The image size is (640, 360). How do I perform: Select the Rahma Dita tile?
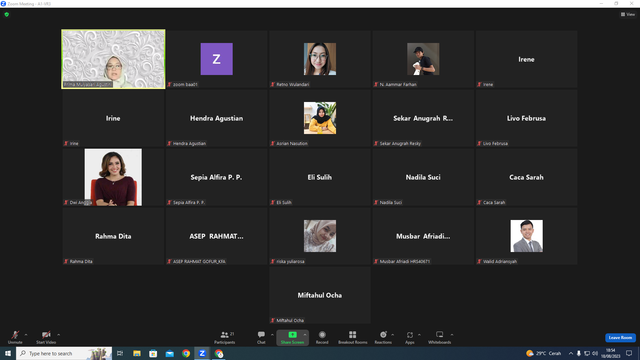tap(113, 236)
